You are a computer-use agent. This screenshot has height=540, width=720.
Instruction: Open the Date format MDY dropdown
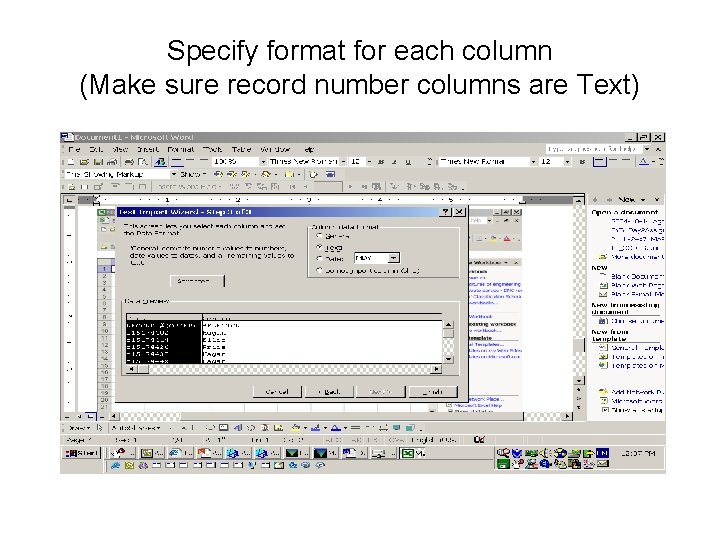point(394,258)
